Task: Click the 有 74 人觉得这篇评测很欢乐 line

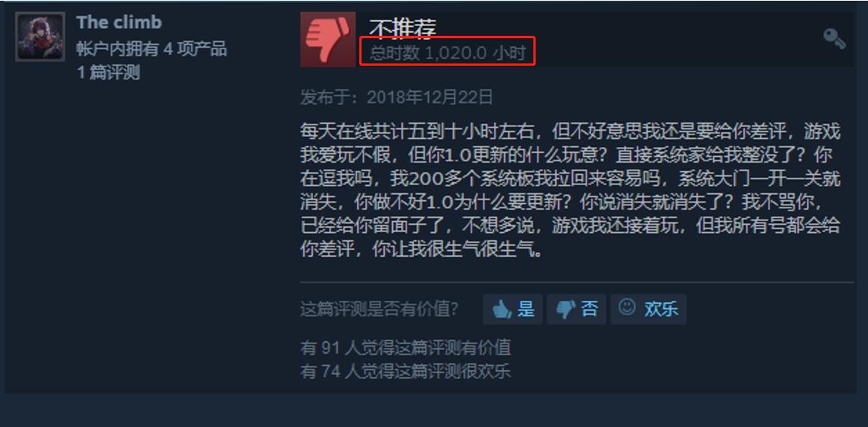Action: pyautogui.click(x=405, y=371)
